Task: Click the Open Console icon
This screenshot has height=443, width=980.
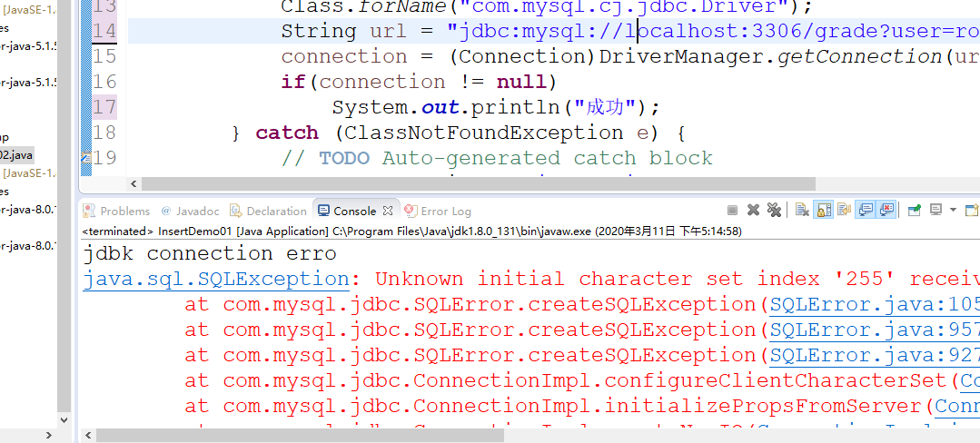Action: click(973, 210)
